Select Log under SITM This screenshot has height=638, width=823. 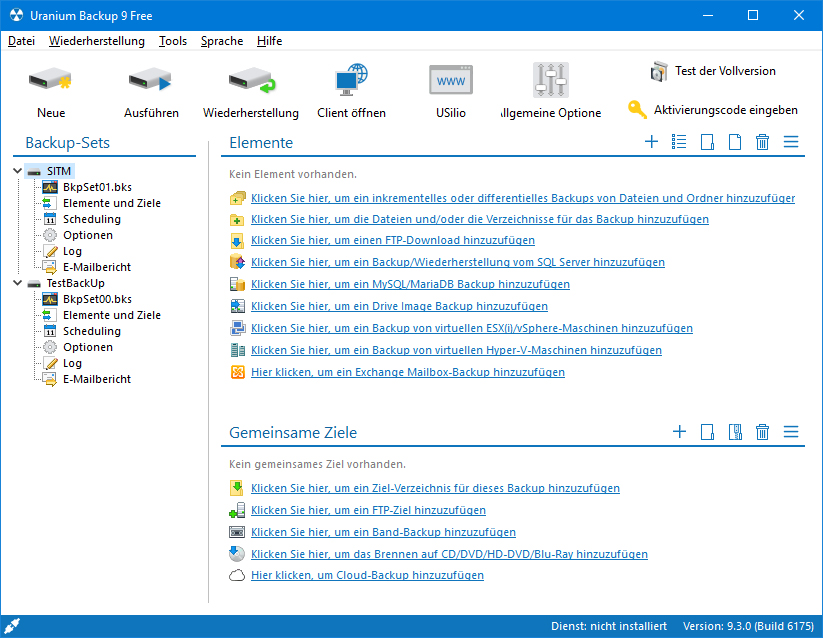click(x=72, y=251)
